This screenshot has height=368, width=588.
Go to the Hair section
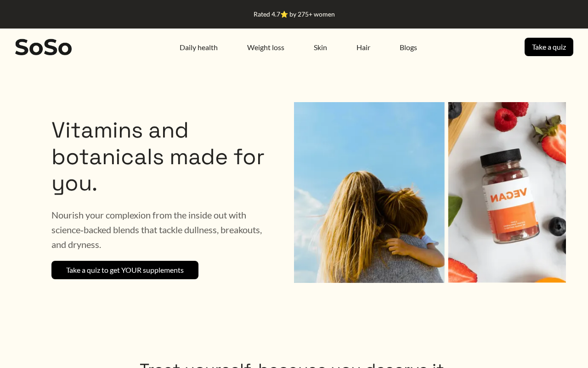363,47
